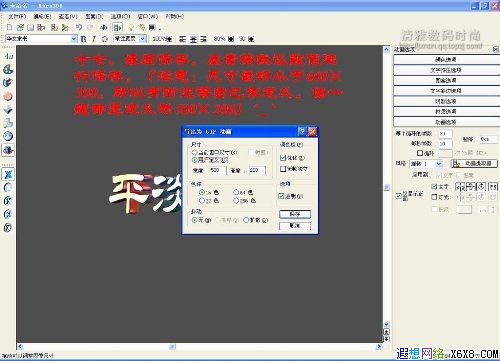Click the Undo arrow icon
Screen dimensions: 500x361
click(x=79, y=27)
